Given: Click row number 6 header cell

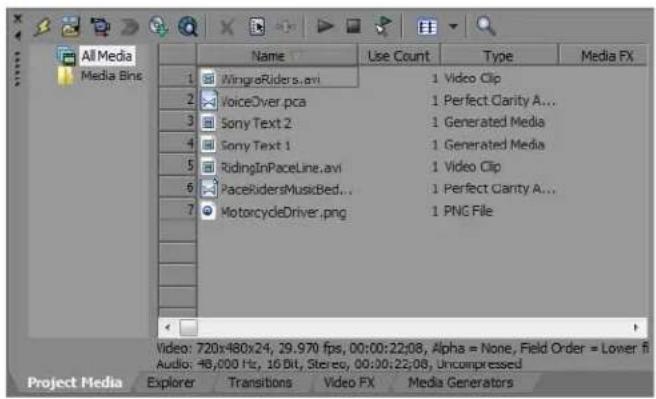Looking at the screenshot, I should pos(178,188).
